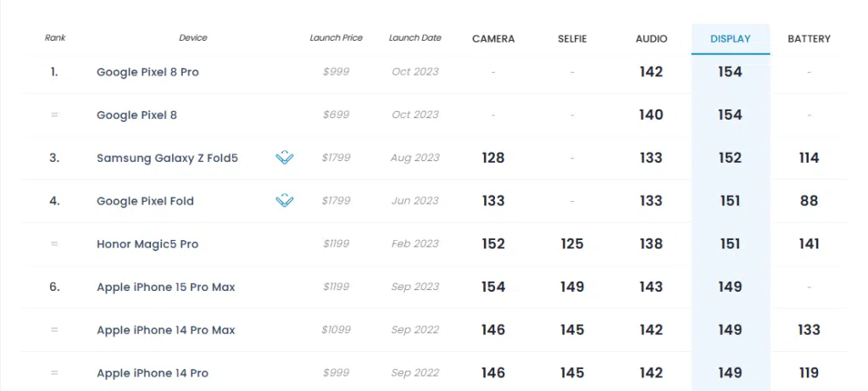
Task: Click foldable icon beside Google Pixel Fold
Action: point(285,201)
